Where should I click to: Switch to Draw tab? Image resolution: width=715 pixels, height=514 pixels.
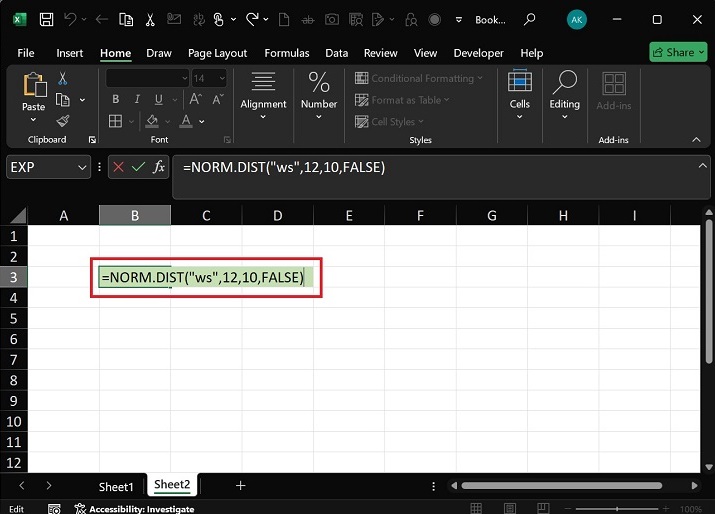pos(159,53)
